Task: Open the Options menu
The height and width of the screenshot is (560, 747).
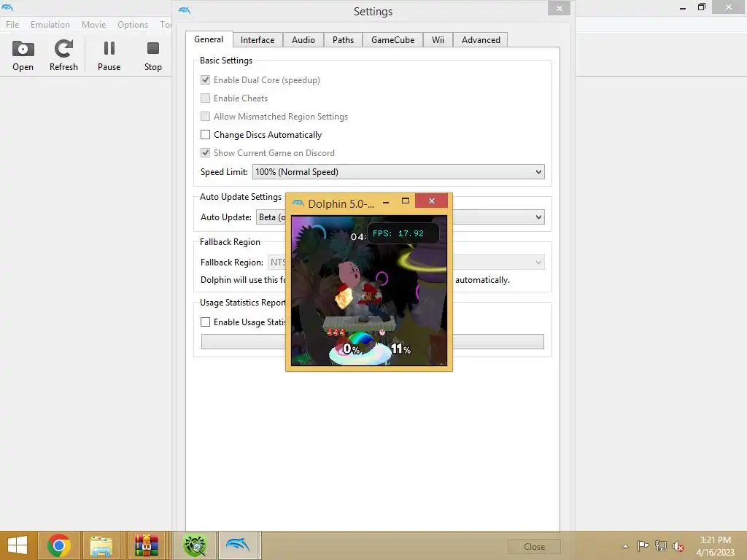Action: coord(133,25)
